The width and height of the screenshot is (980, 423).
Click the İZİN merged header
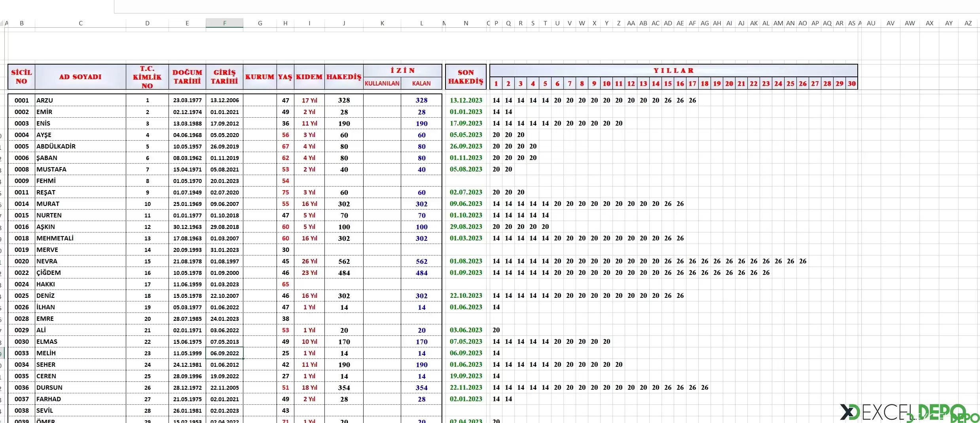pos(402,70)
